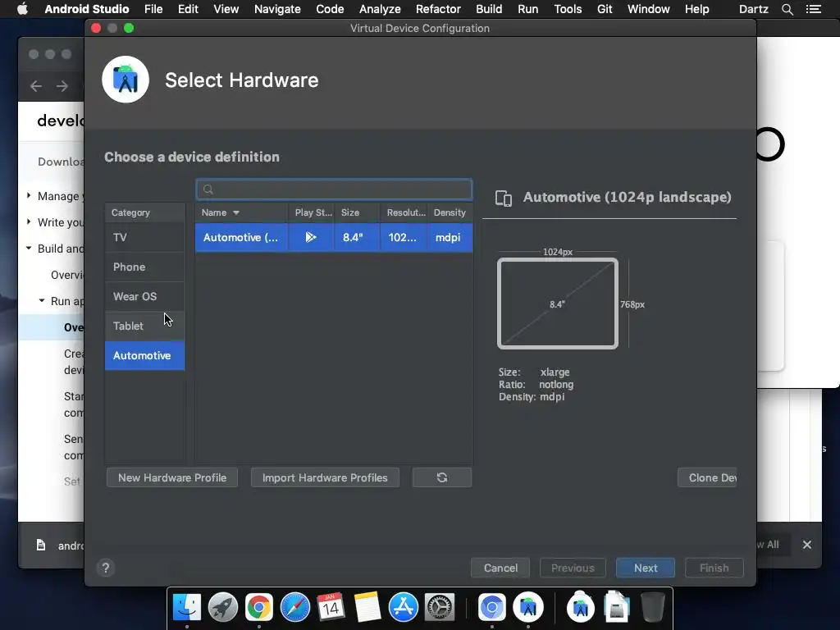840x630 pixels.
Task: Click the Resolution column header
Action: coord(404,212)
